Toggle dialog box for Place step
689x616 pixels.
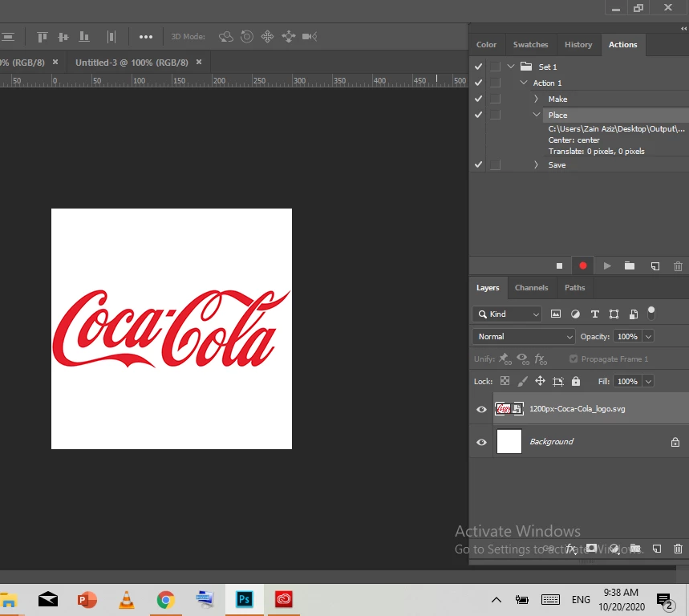pos(495,115)
